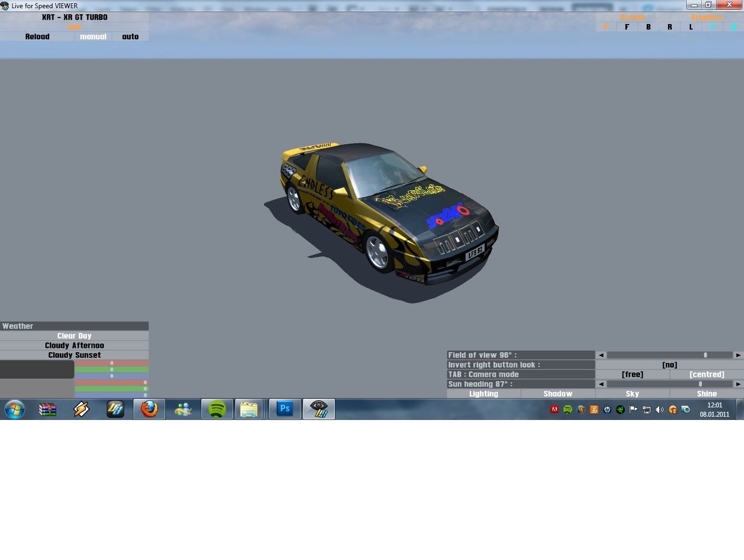Click the Reload button
Image resolution: width=744 pixels, height=560 pixels.
37,37
